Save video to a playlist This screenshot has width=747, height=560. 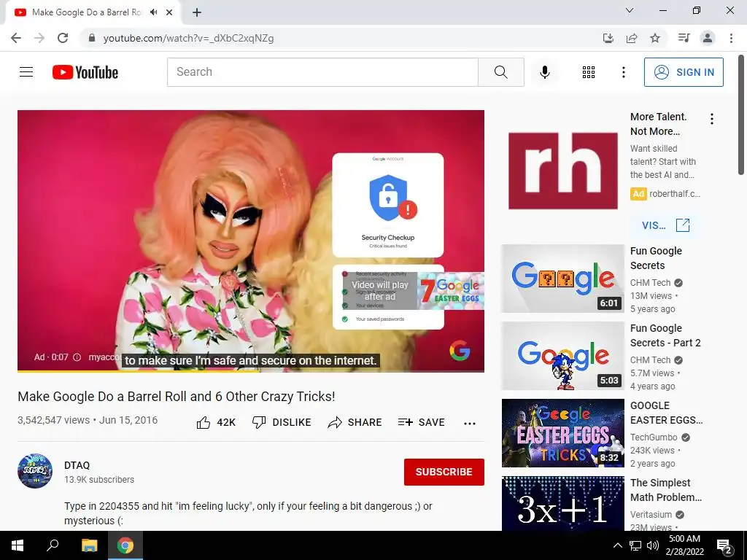tap(421, 422)
